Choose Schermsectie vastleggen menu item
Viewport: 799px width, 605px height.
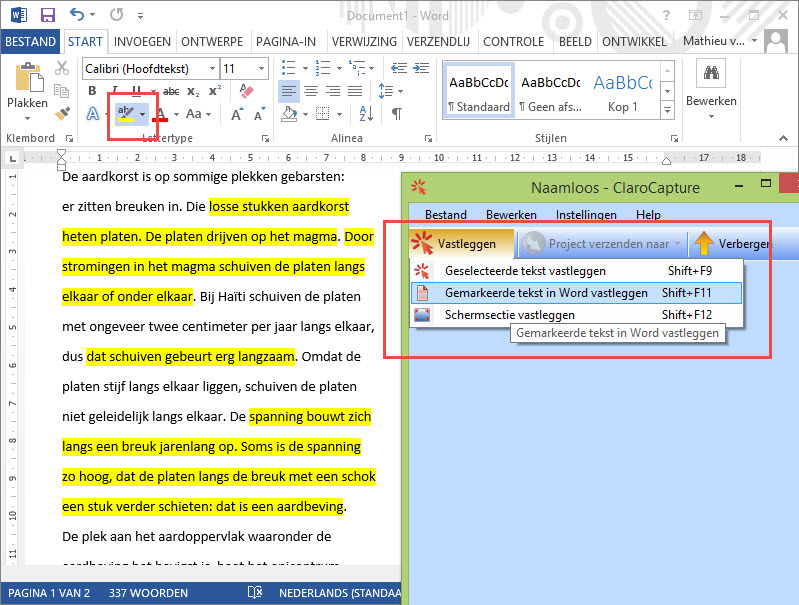click(576, 315)
